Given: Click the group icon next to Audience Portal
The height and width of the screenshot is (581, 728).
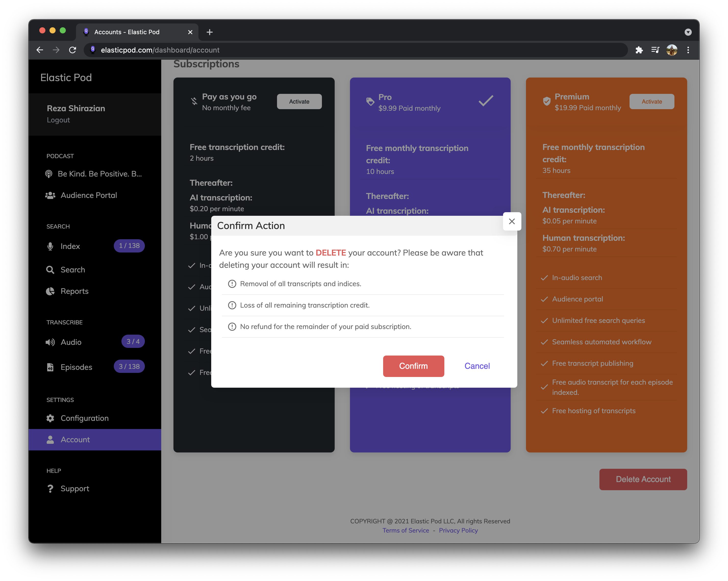Looking at the screenshot, I should [x=50, y=195].
